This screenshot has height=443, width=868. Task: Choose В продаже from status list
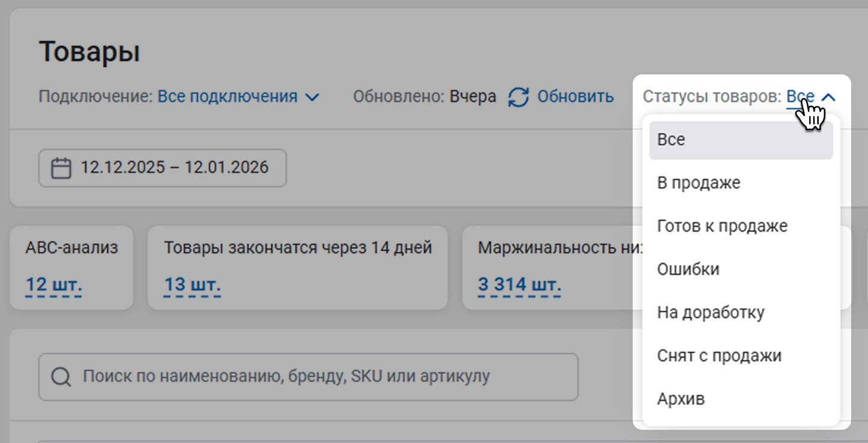point(699,183)
